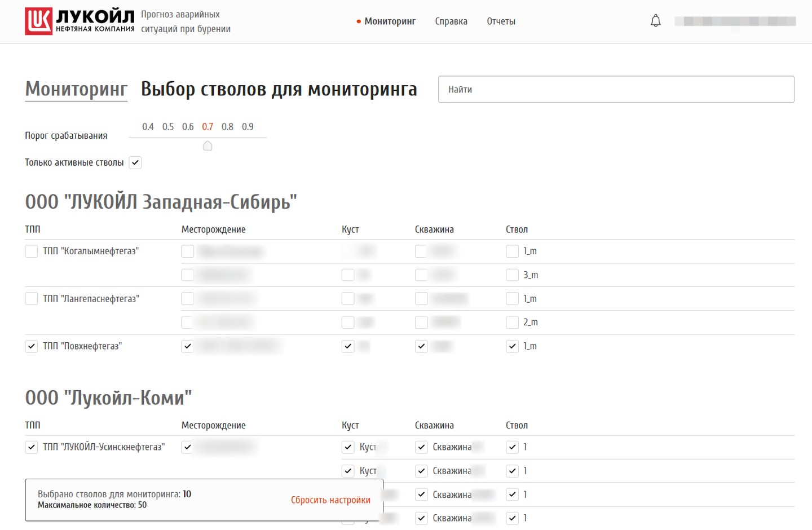
Task: Set the threshold to 0.4
Action: coord(148,127)
